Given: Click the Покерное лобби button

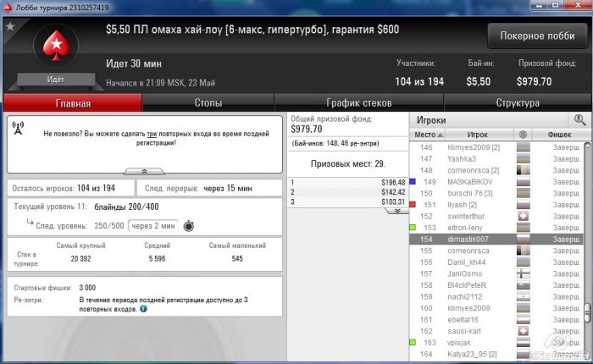Looking at the screenshot, I should click(537, 36).
